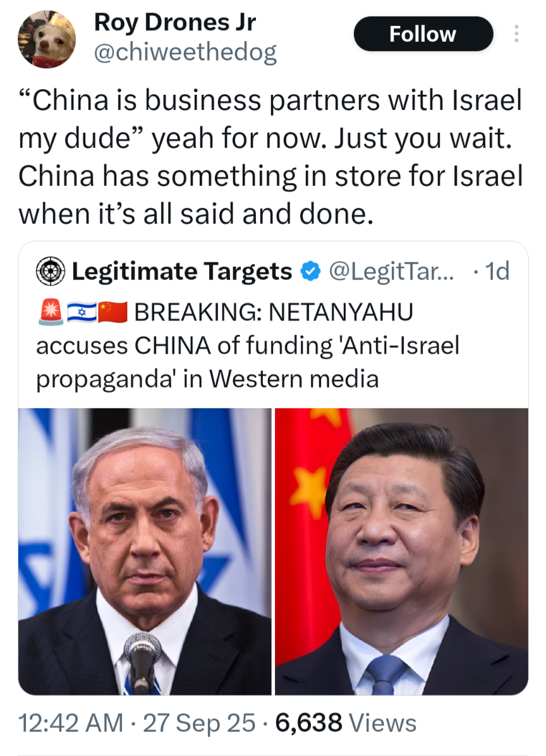Click the Follow button
Viewport: 546px width, 756px height.
(x=423, y=34)
